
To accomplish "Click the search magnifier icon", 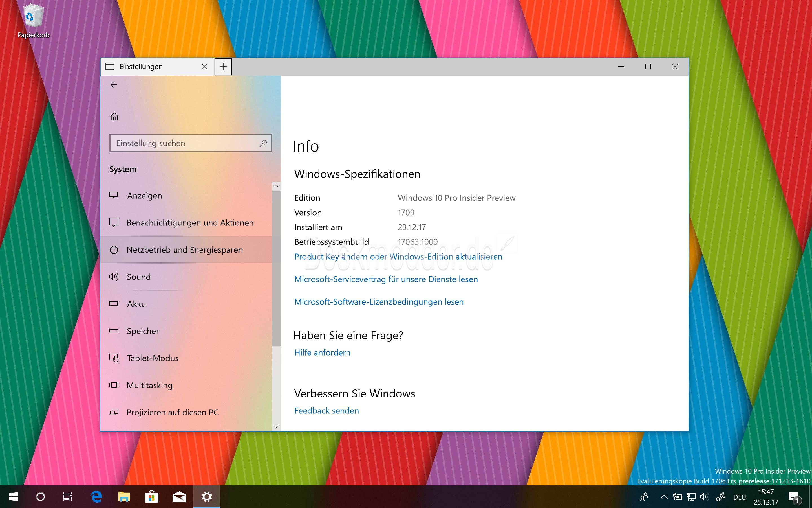I will (263, 143).
